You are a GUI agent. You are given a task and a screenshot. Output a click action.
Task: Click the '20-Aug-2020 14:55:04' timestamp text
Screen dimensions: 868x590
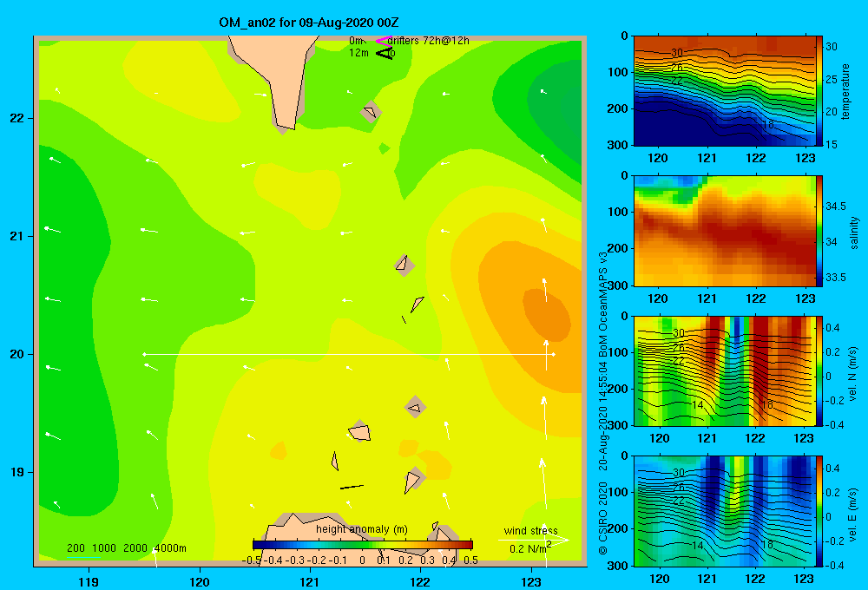pos(603,418)
